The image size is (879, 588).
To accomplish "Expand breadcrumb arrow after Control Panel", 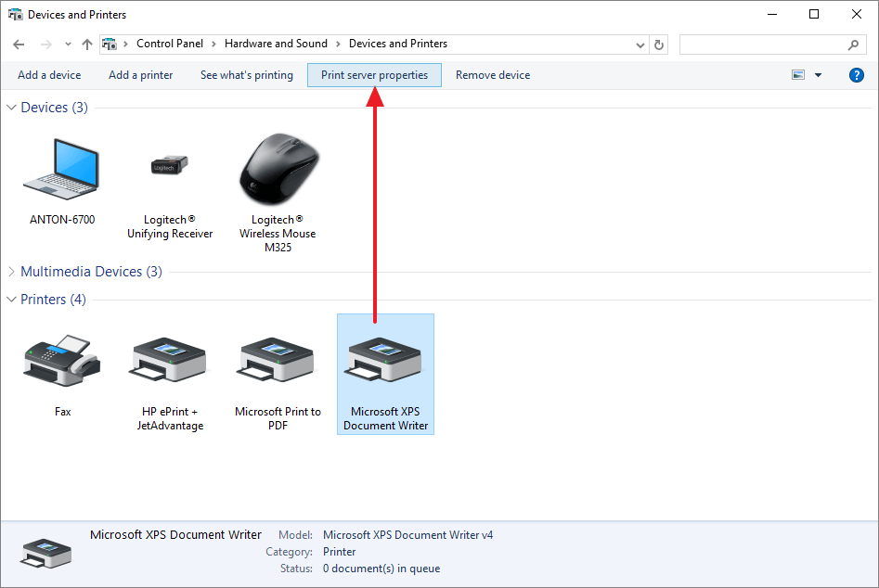I will coord(213,45).
